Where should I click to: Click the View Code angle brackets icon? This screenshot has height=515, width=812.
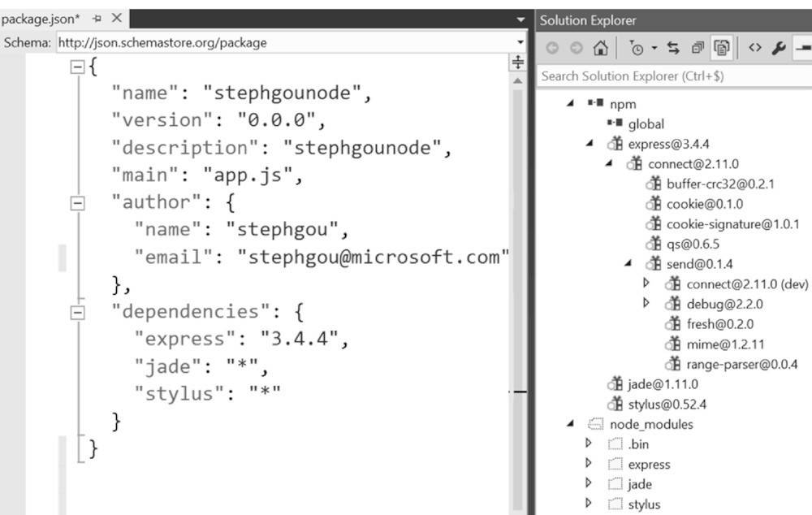coord(754,49)
